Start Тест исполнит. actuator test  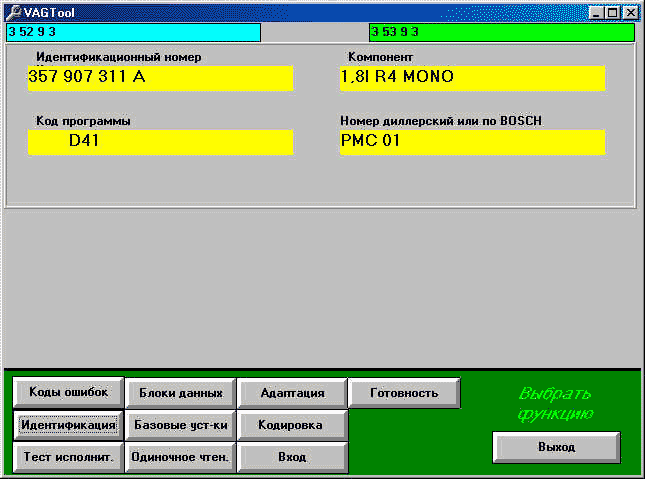point(68,457)
